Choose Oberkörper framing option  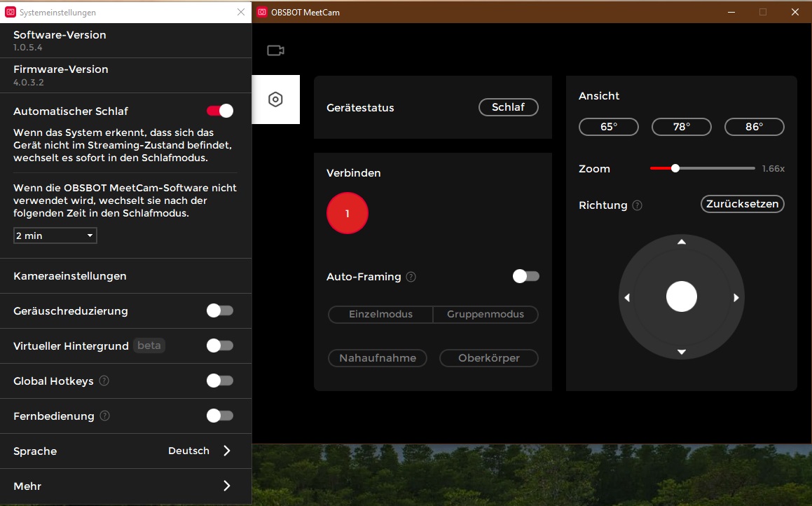point(489,358)
